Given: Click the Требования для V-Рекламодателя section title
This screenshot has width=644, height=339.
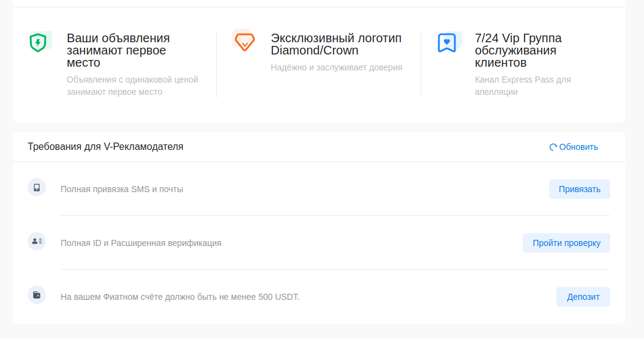Looking at the screenshot, I should pos(105,147).
